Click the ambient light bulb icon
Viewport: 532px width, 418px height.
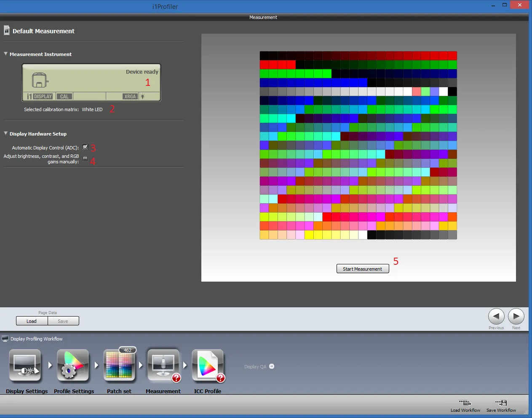point(143,96)
